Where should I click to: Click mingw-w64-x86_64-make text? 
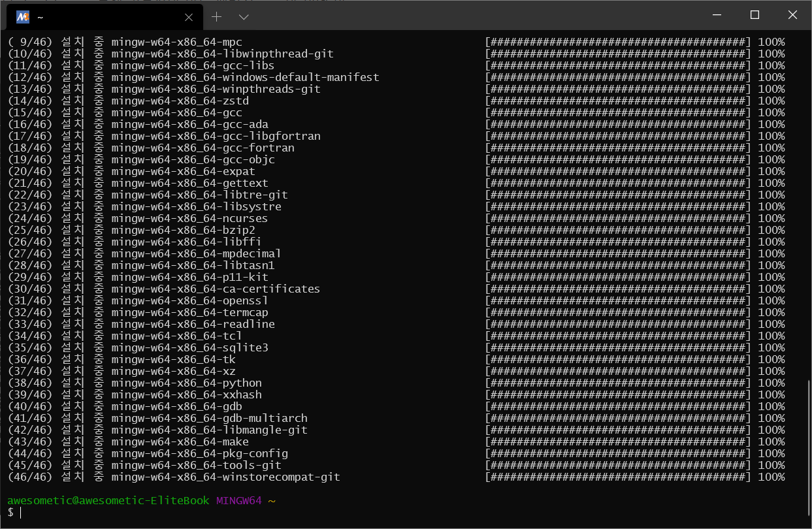[x=180, y=441]
